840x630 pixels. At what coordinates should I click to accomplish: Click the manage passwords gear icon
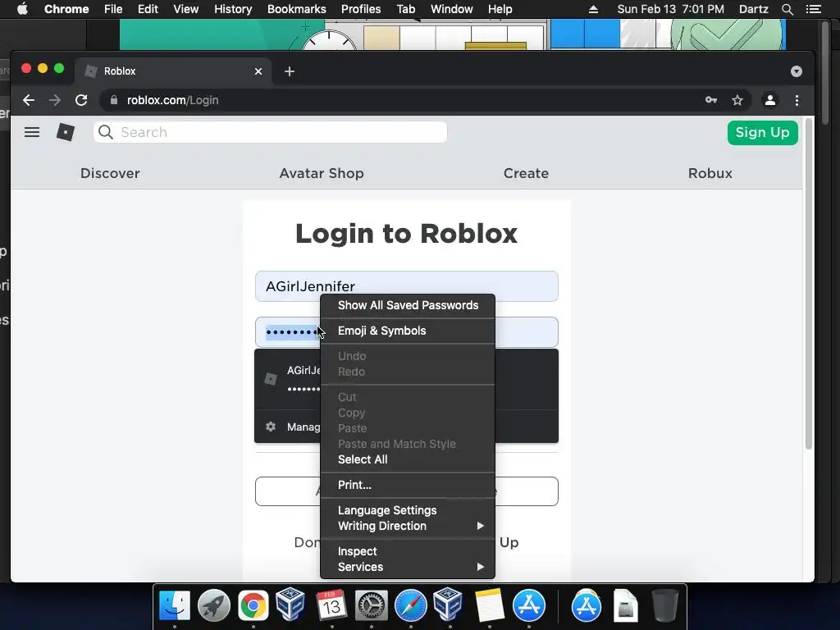271,427
